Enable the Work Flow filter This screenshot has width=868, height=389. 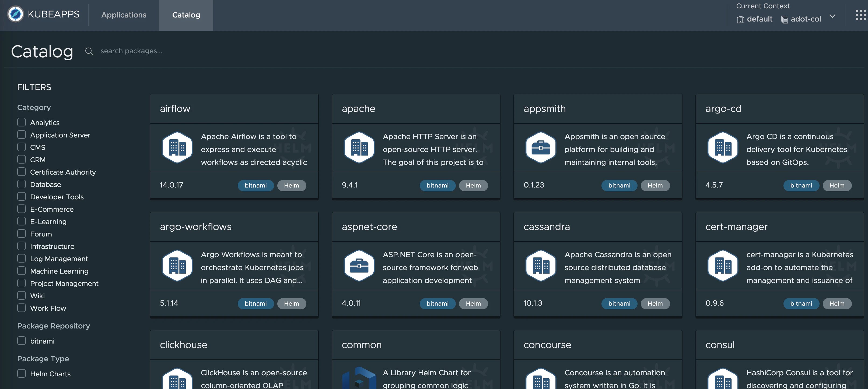coord(22,308)
